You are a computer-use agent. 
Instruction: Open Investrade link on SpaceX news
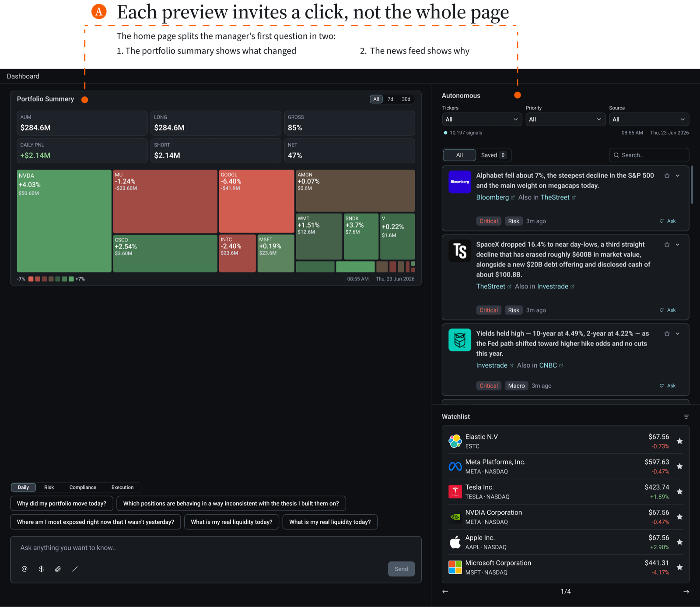point(556,286)
